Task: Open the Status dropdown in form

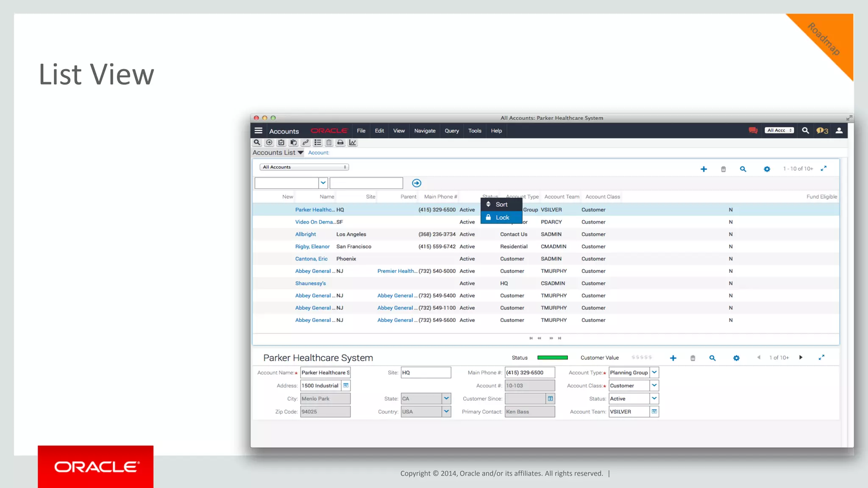Action: click(654, 399)
